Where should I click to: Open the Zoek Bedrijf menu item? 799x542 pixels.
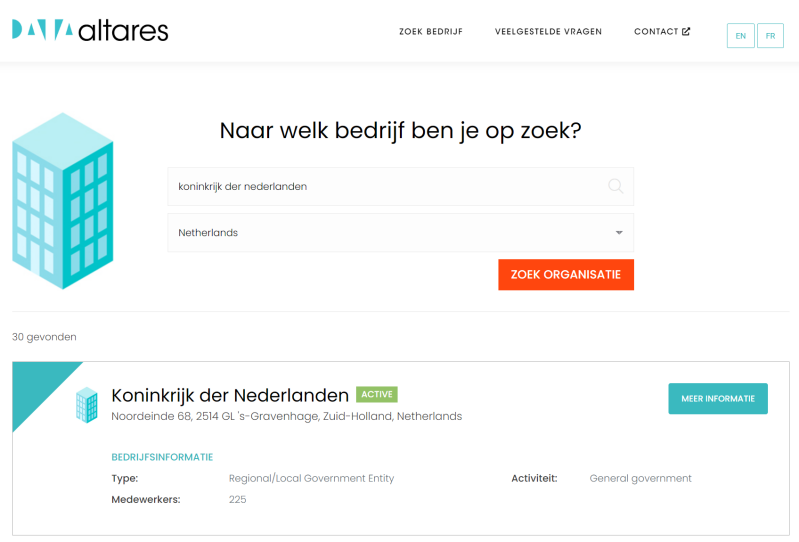pos(431,32)
